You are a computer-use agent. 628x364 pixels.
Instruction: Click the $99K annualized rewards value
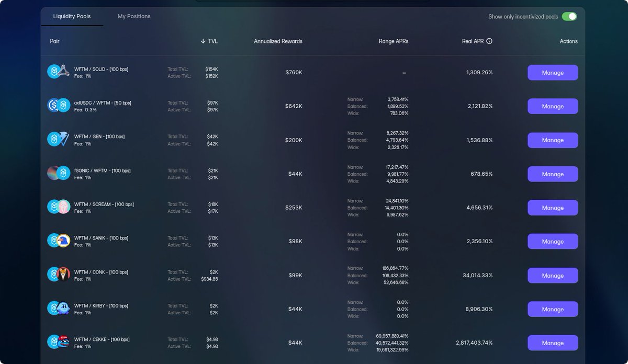[295, 275]
